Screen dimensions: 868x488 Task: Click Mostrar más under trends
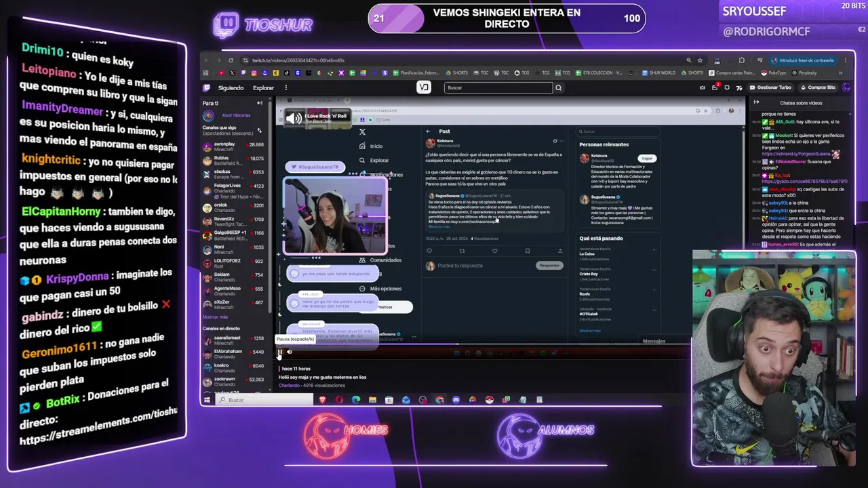(x=590, y=331)
